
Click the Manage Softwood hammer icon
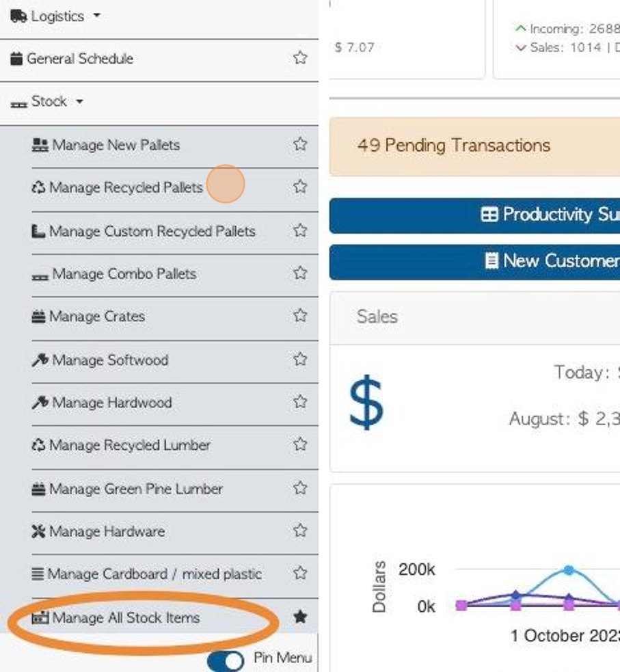click(x=40, y=360)
